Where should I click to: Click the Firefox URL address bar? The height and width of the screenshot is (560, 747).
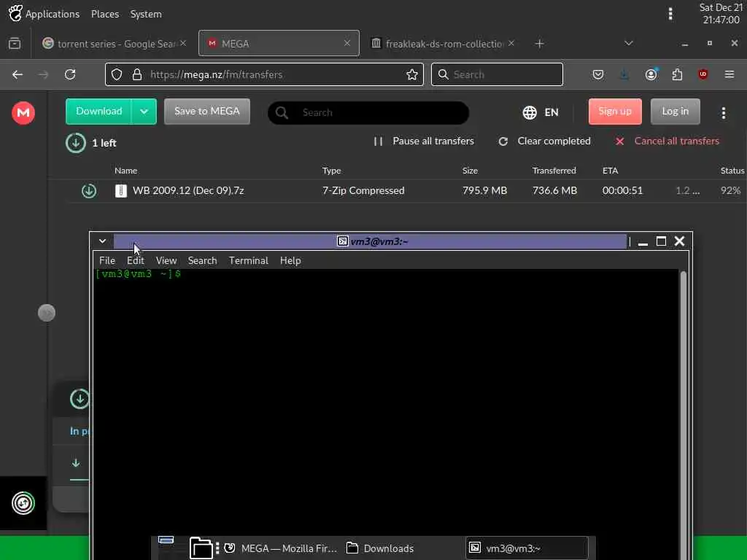click(264, 74)
